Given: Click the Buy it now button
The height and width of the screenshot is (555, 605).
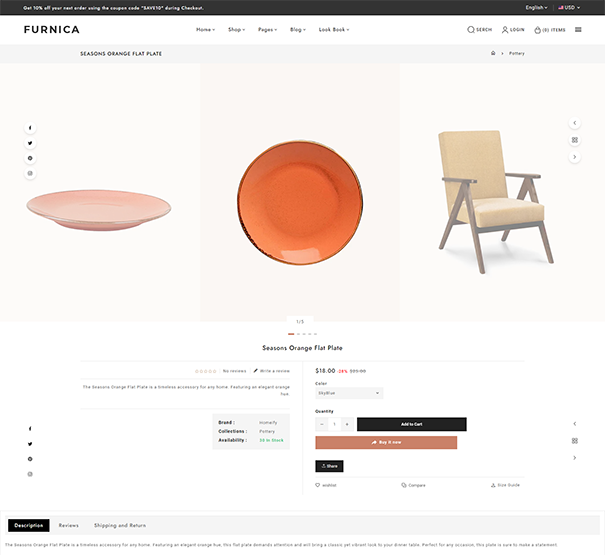Looking at the screenshot, I should coord(386,442).
